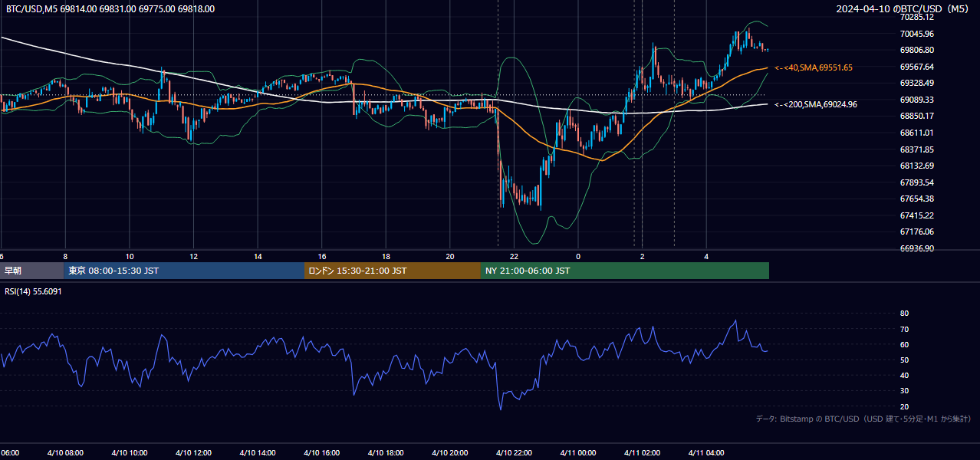
Task: Click price axis value 68371.85
Action: (x=916, y=149)
